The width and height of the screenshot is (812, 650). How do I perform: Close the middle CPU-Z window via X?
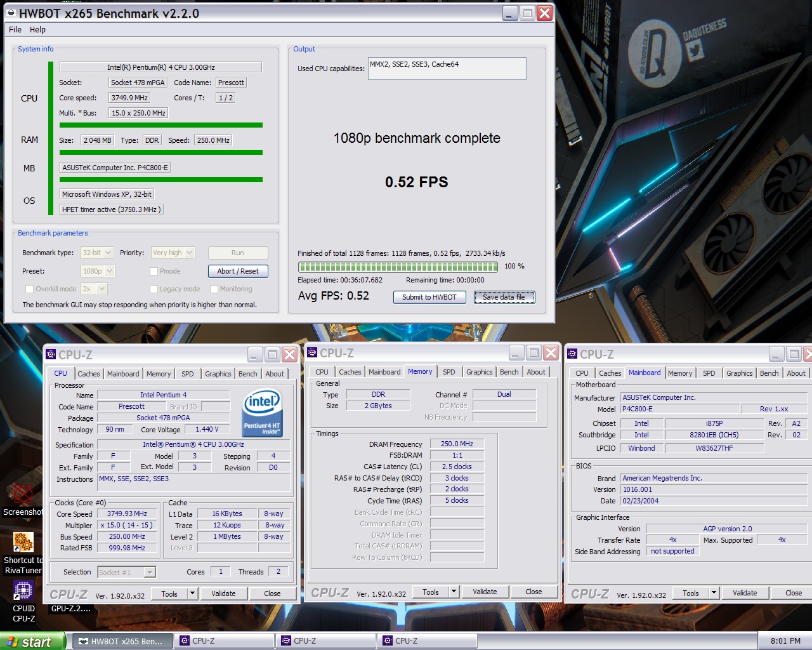[551, 352]
